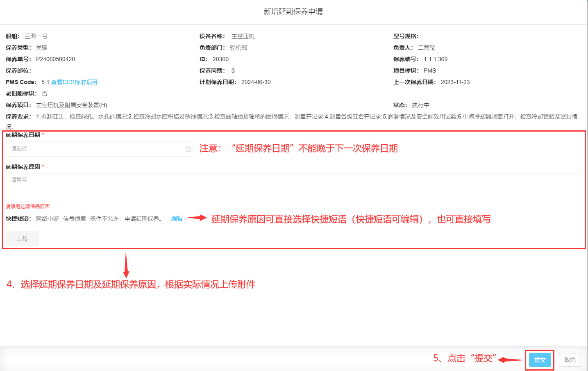Click 编辑 to edit quick phrases
The width and height of the screenshot is (588, 371).
(x=177, y=219)
